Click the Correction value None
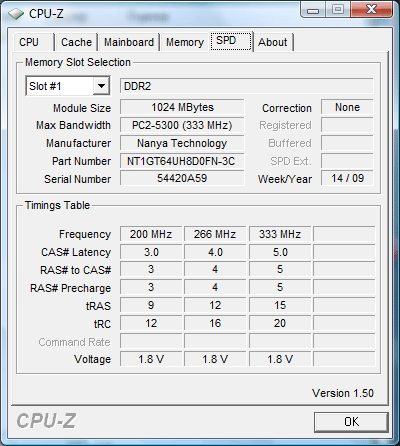The width and height of the screenshot is (400, 446). (x=347, y=107)
